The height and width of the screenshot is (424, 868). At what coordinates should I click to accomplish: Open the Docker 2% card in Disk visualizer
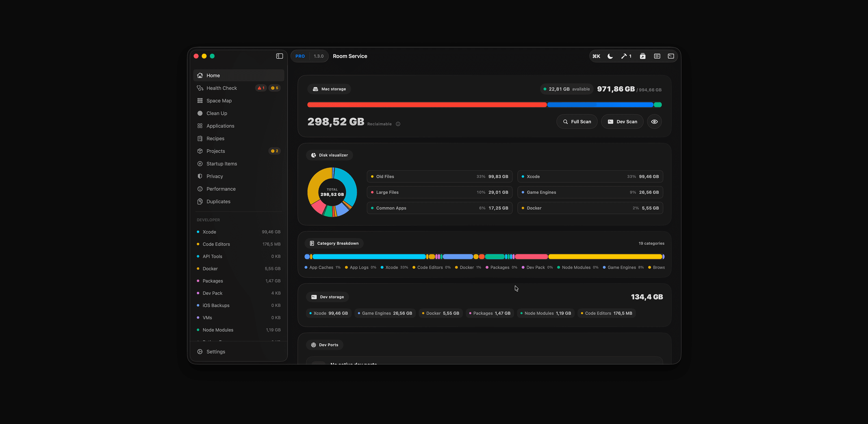[x=590, y=208]
